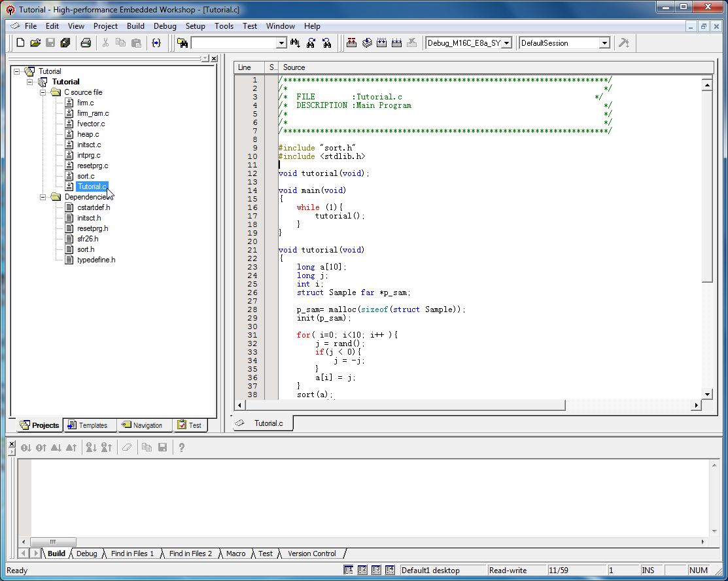Click the Save All stacked disks icon
This screenshot has width=728, height=581.
[65, 43]
